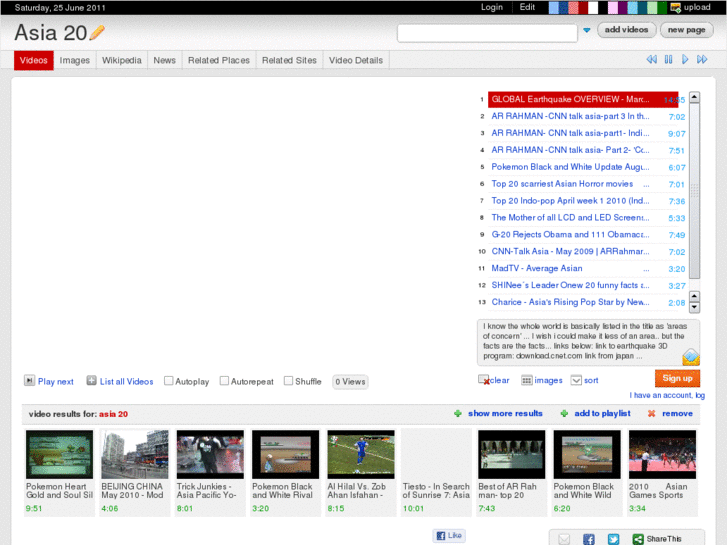727x545 pixels.
Task: Open the News tab
Action: pyautogui.click(x=165, y=60)
